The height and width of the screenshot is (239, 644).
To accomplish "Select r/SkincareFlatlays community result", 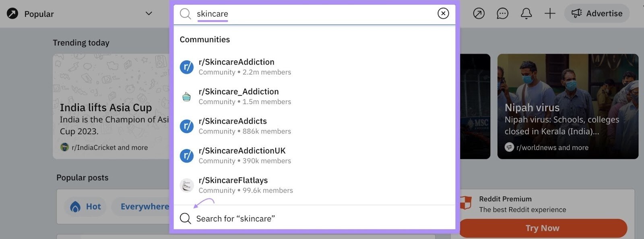I will coord(314,185).
